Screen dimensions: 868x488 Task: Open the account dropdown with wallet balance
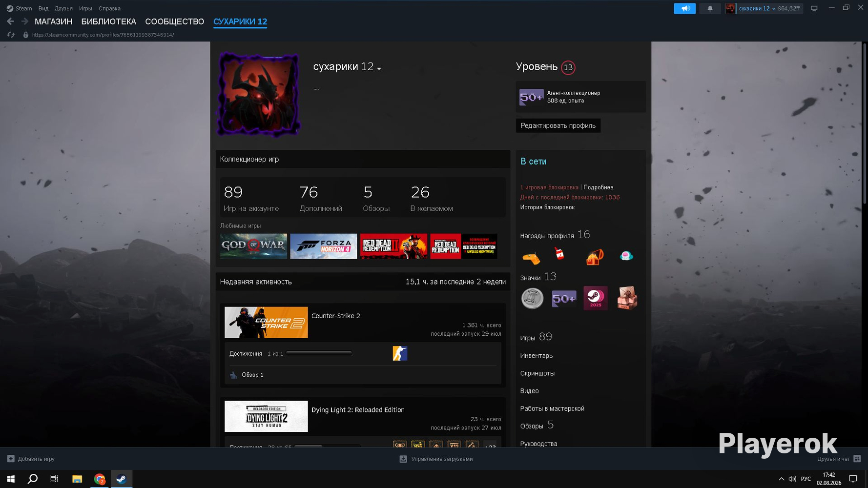pos(769,8)
